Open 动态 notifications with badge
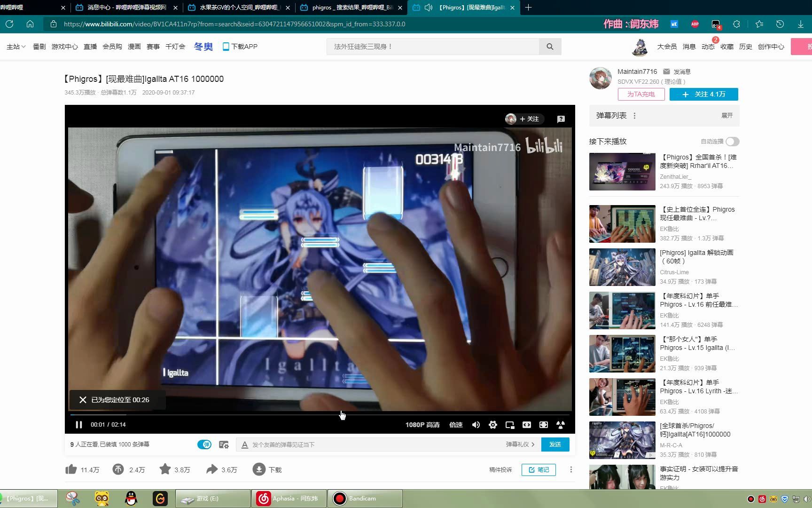This screenshot has height=508, width=812. (708, 47)
